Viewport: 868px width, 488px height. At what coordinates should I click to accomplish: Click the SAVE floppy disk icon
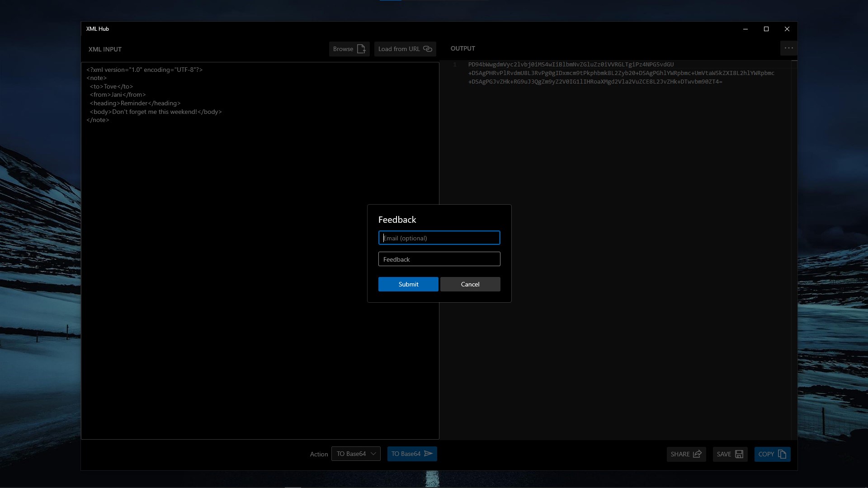(739, 454)
